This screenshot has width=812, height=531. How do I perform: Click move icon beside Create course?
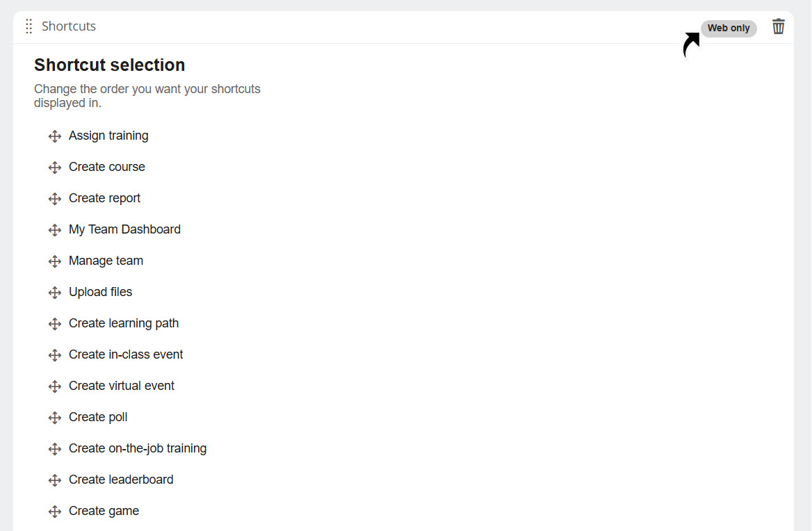[55, 168]
